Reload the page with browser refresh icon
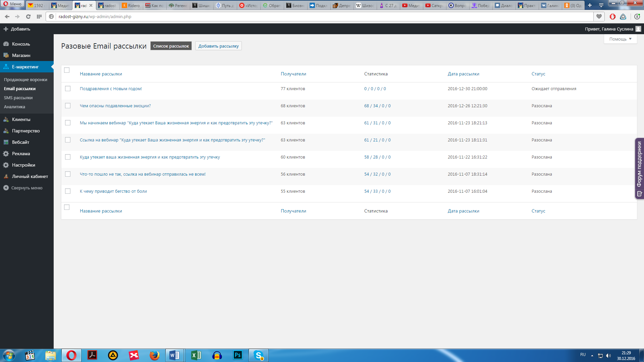 29,16
